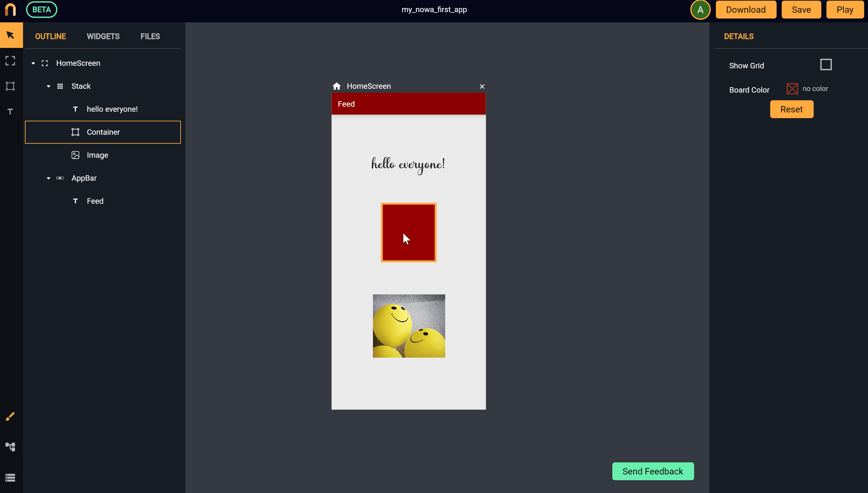Viewport: 868px width, 493px height.
Task: Select the screen frame tool
Action: pyautogui.click(x=10, y=61)
